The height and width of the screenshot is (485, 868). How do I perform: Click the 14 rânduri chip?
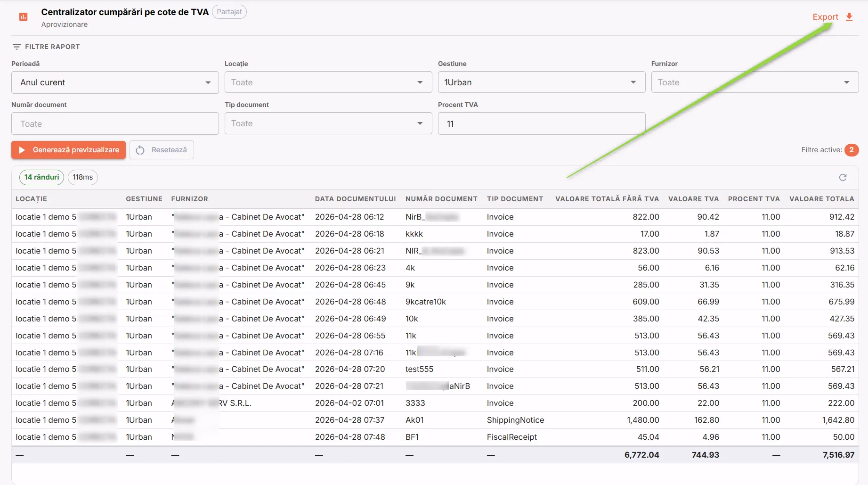[x=41, y=177]
